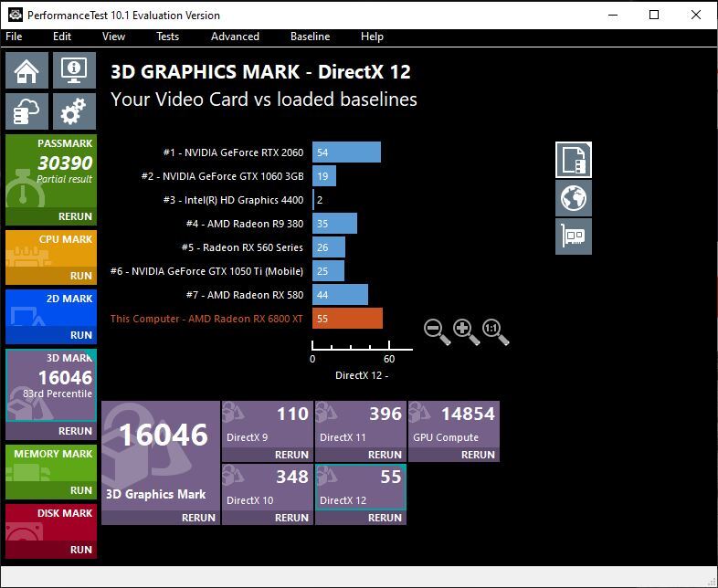The image size is (718, 588).
Task: Click the loaded baselines document icon
Action: [x=574, y=160]
